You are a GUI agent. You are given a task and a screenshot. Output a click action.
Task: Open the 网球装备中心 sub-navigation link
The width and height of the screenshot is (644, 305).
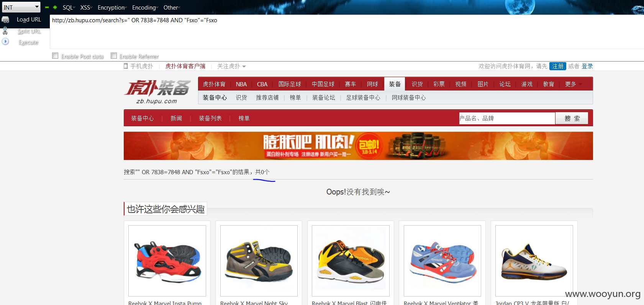pos(409,97)
